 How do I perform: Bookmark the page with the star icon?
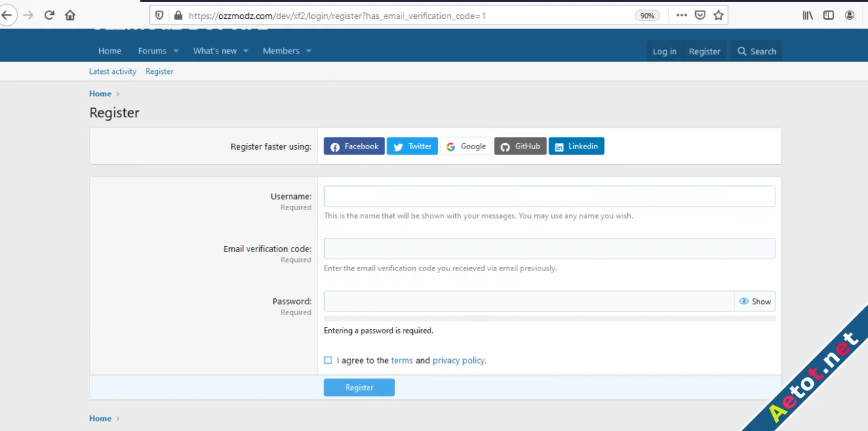718,15
